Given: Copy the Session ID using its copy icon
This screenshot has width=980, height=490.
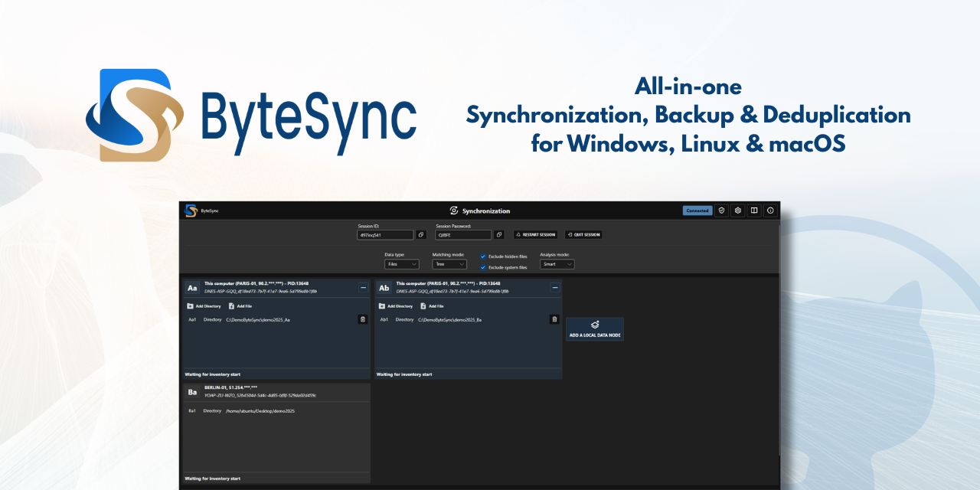Looking at the screenshot, I should pyautogui.click(x=420, y=235).
